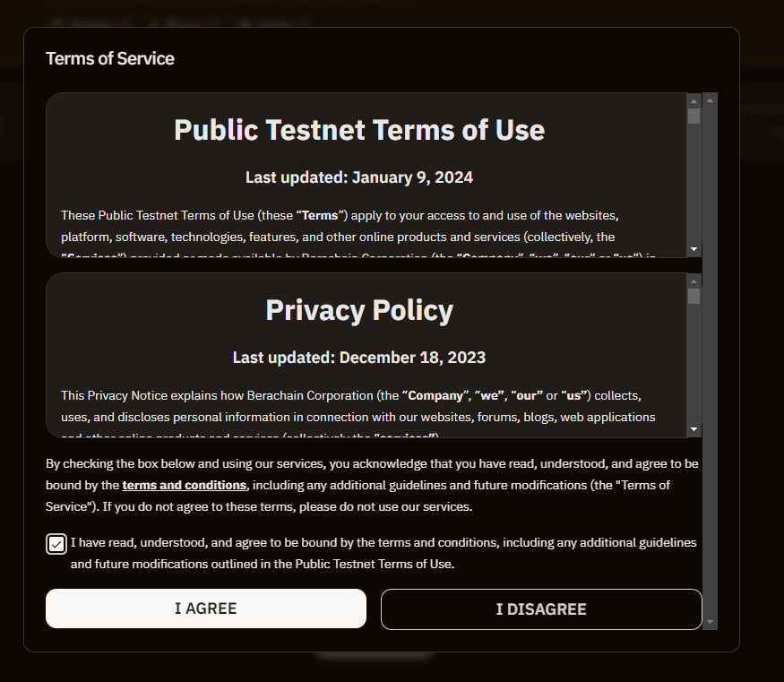
Task: Click the Privacy Policy scrollbar thumb
Action: pos(694,296)
